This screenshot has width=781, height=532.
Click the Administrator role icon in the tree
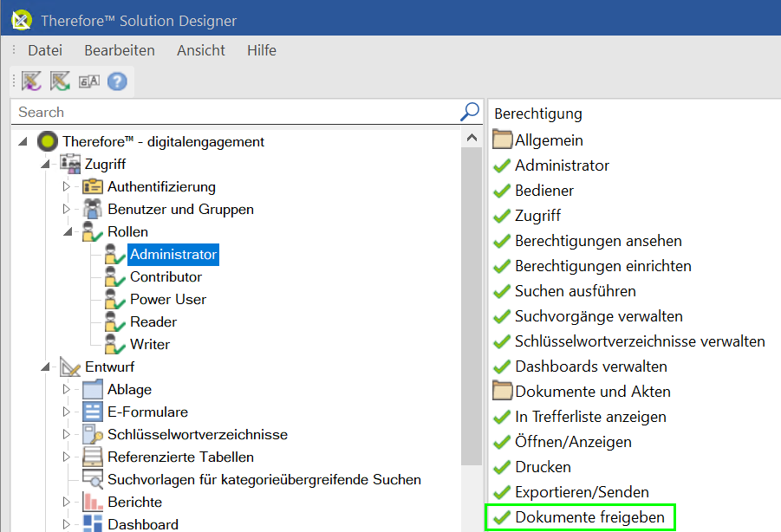tap(115, 255)
